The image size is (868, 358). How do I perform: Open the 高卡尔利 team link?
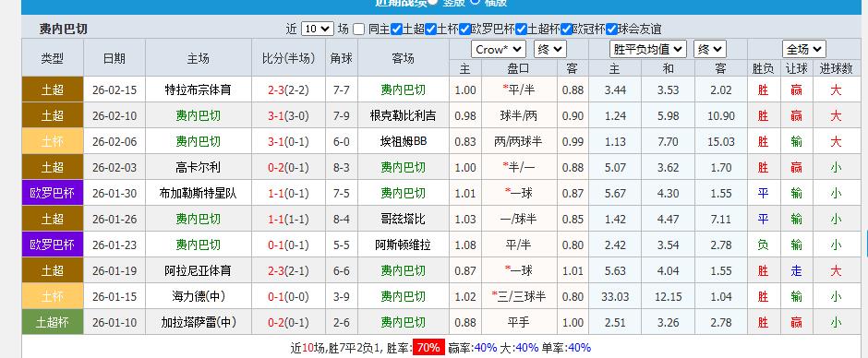(199, 167)
